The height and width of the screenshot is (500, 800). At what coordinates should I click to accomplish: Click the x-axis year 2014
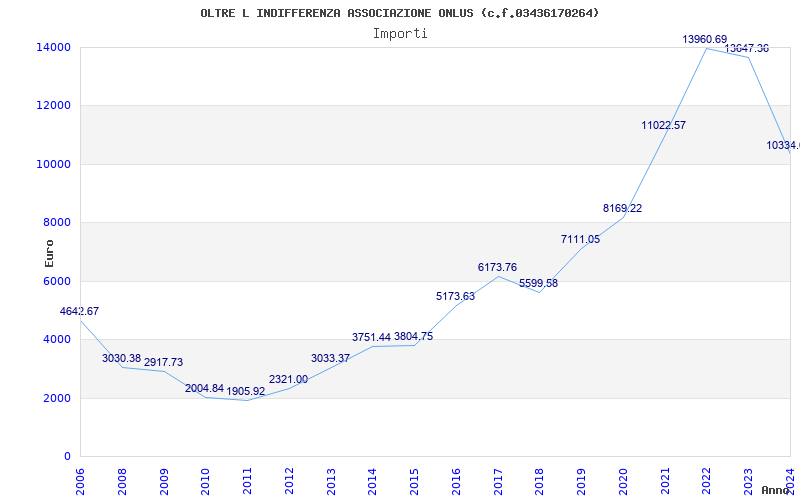click(x=372, y=481)
